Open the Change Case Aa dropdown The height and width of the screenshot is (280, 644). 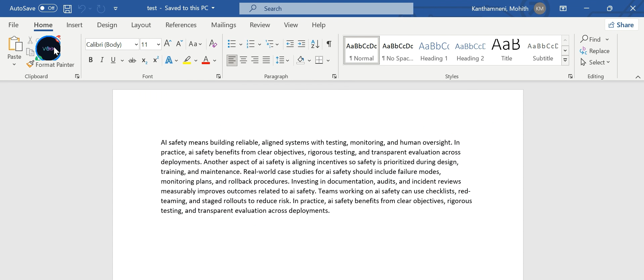pyautogui.click(x=195, y=44)
